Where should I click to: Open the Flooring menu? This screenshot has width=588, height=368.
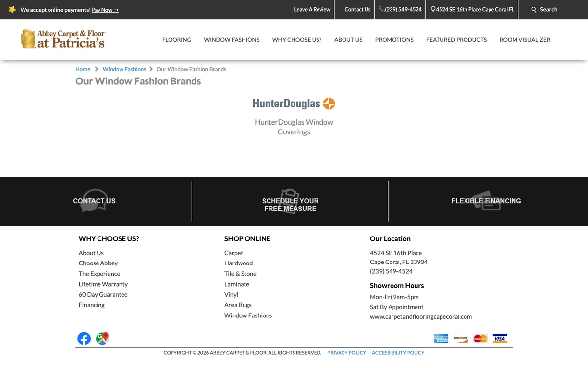point(176,40)
